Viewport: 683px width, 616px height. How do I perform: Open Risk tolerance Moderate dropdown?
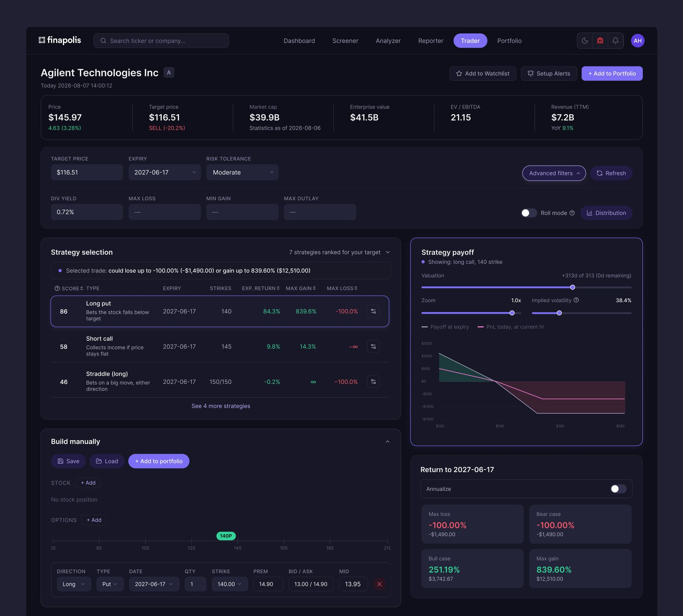click(x=242, y=172)
